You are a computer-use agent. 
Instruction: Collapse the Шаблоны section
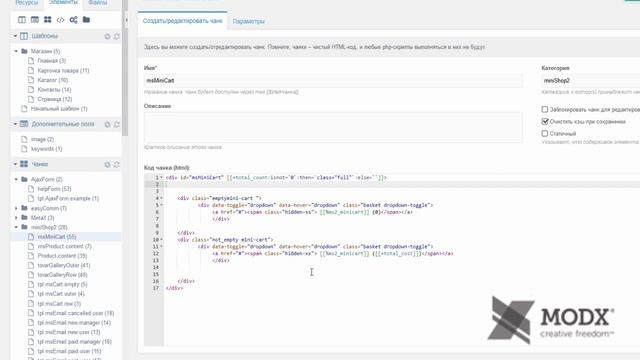[16, 36]
